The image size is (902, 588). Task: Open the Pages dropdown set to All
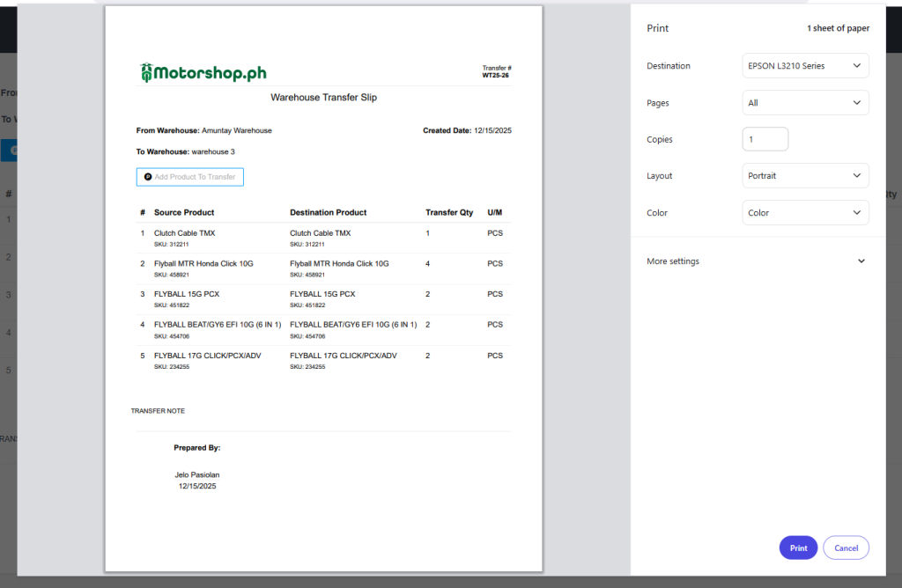(x=805, y=103)
